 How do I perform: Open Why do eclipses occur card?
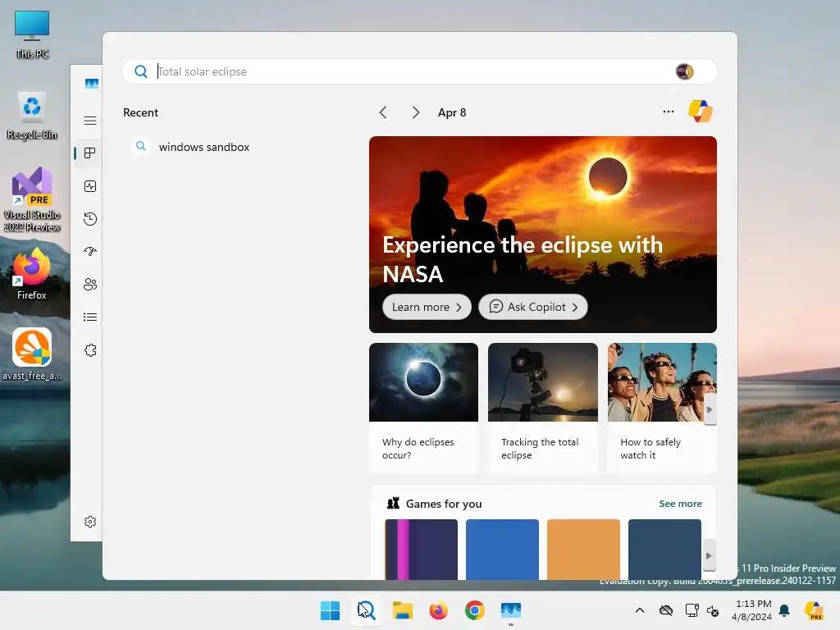[x=423, y=409]
